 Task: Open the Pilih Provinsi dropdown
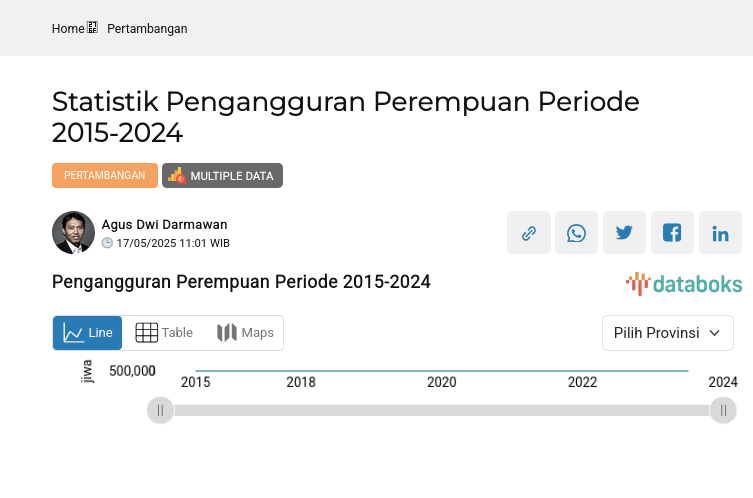click(x=668, y=333)
